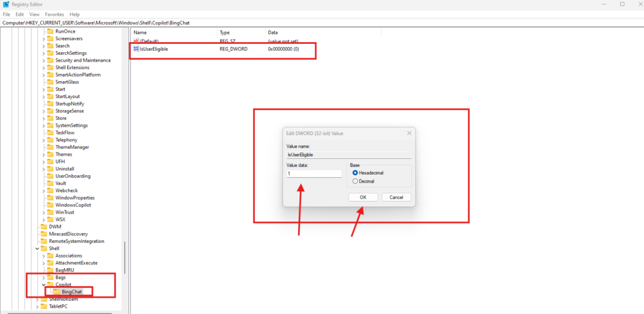Select the Uninstall folder icon
This screenshot has width=644, height=314.
click(50, 168)
